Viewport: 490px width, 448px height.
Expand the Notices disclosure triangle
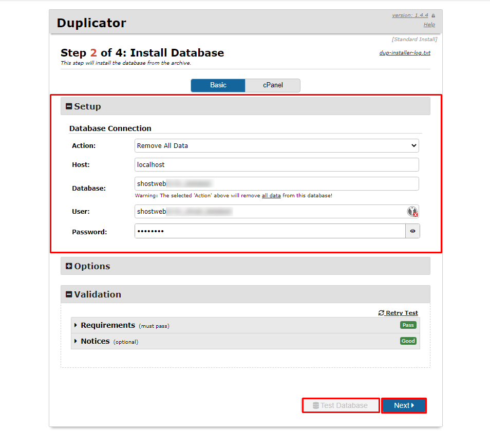pos(76,341)
